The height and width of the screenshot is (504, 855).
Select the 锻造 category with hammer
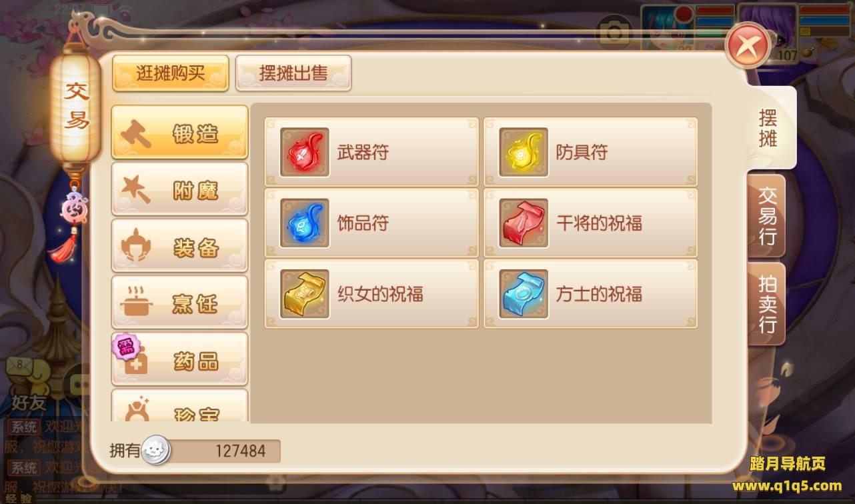(179, 132)
